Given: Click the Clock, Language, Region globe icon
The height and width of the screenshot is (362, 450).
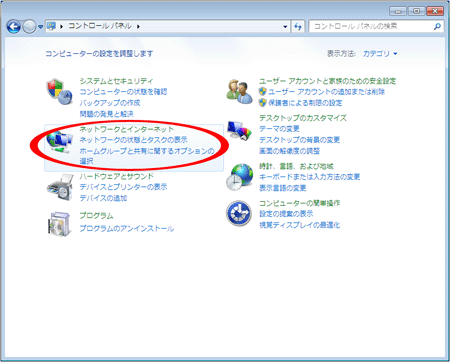Looking at the screenshot, I should point(239,177).
